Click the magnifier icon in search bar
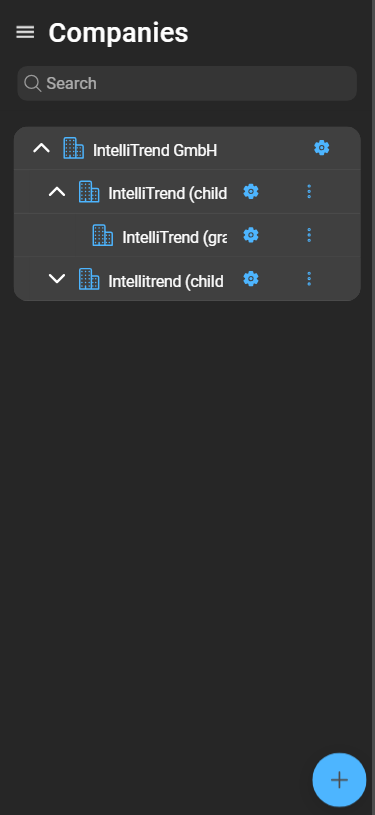 click(x=33, y=83)
